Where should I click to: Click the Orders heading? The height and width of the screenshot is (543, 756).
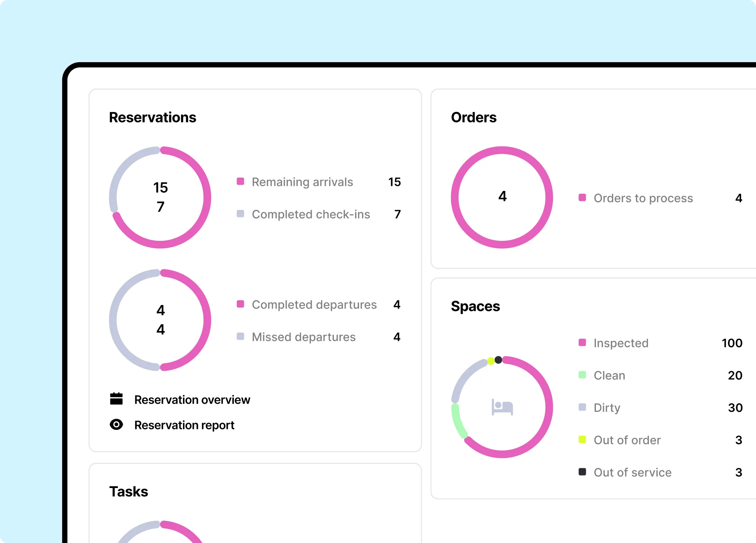coord(474,118)
